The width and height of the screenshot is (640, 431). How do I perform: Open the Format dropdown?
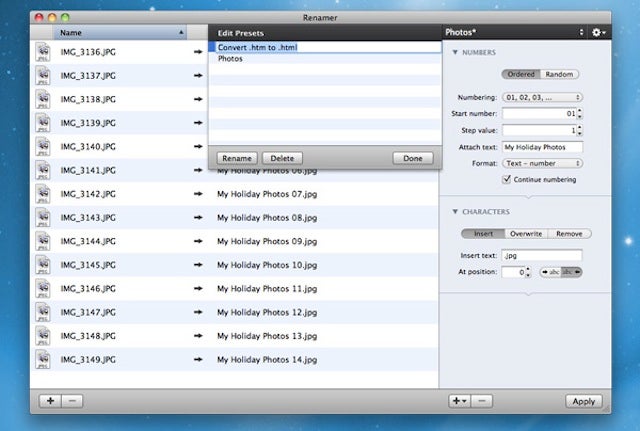[x=543, y=163]
